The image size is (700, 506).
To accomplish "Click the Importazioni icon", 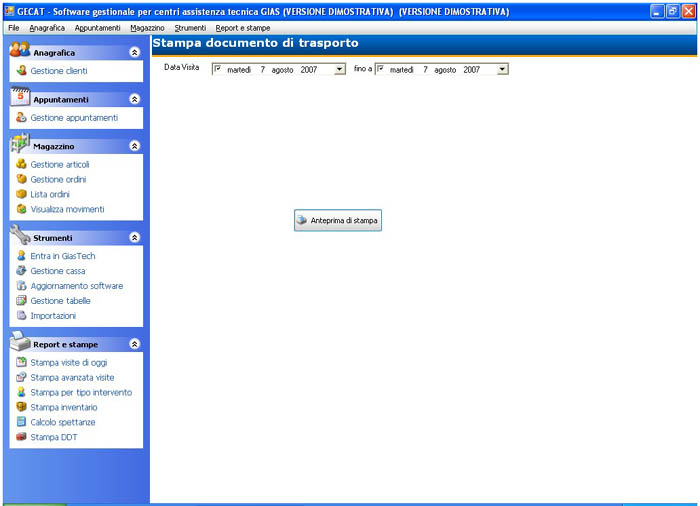I will tap(21, 315).
